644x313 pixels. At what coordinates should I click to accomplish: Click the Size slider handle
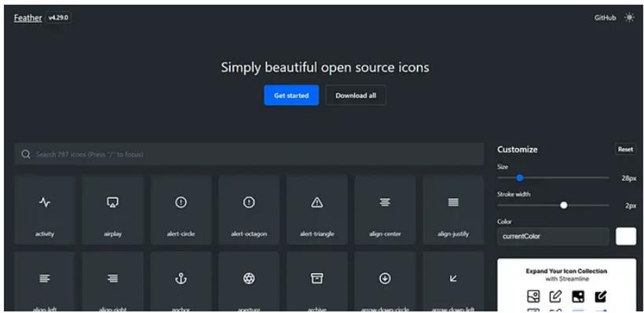pos(520,178)
